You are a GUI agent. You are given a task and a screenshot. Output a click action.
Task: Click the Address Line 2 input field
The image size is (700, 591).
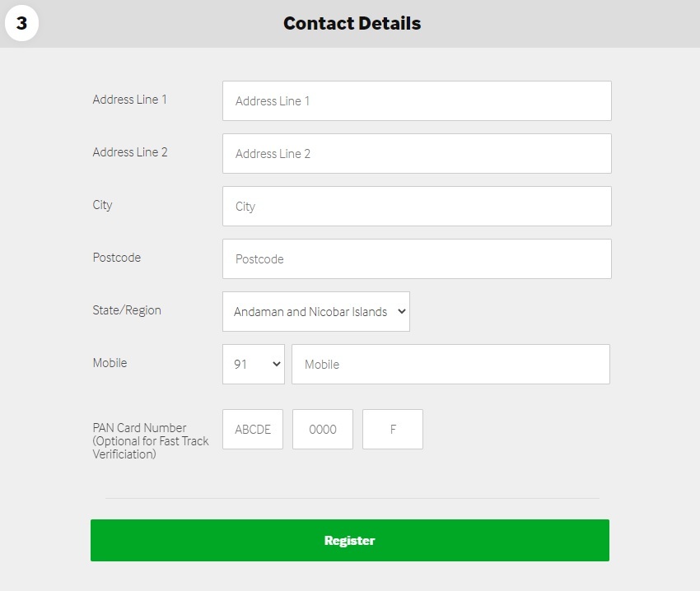coord(416,153)
